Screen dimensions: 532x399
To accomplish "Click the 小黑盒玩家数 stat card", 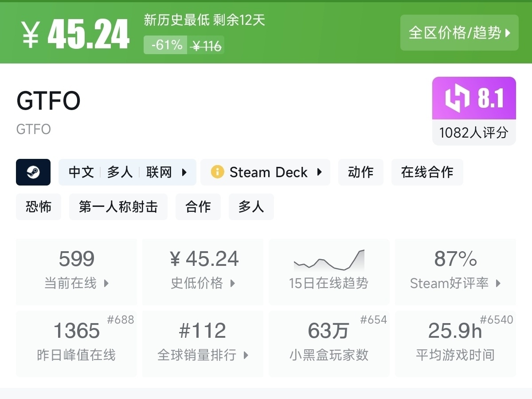I will [x=329, y=343].
